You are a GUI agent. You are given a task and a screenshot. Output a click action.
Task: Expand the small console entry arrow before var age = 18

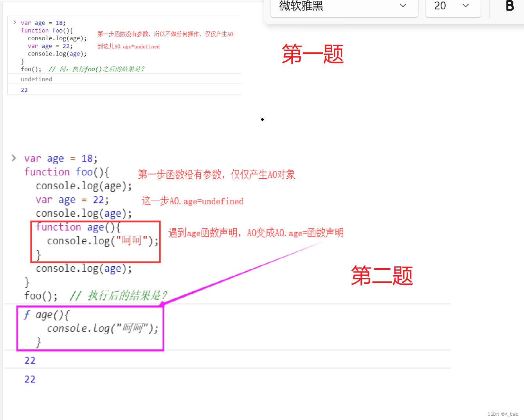click(x=14, y=22)
